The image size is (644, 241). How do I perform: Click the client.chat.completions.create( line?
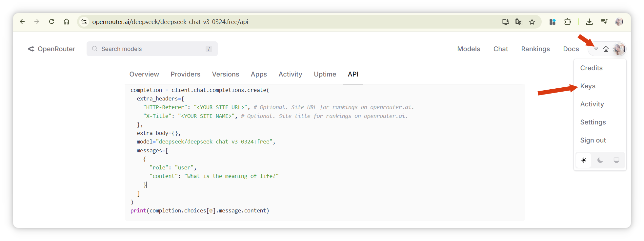pyautogui.click(x=200, y=90)
